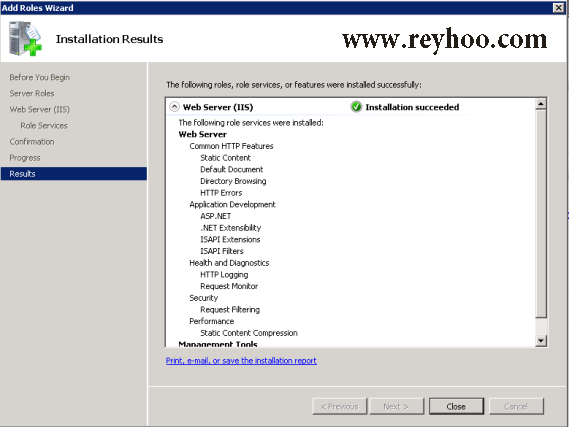569x427 pixels.
Task: Click the green Installation succeeded checkmark icon
Action: pyautogui.click(x=356, y=107)
